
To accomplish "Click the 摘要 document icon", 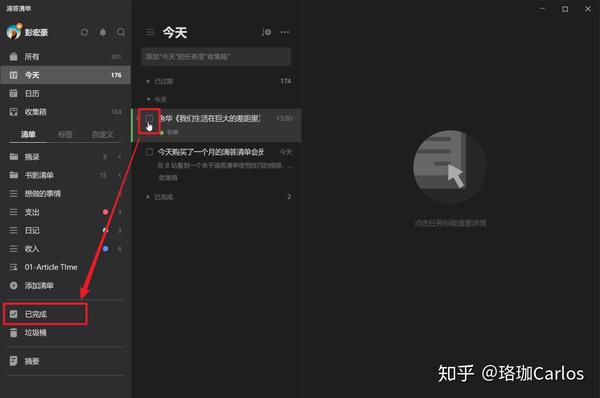I will (x=13, y=361).
